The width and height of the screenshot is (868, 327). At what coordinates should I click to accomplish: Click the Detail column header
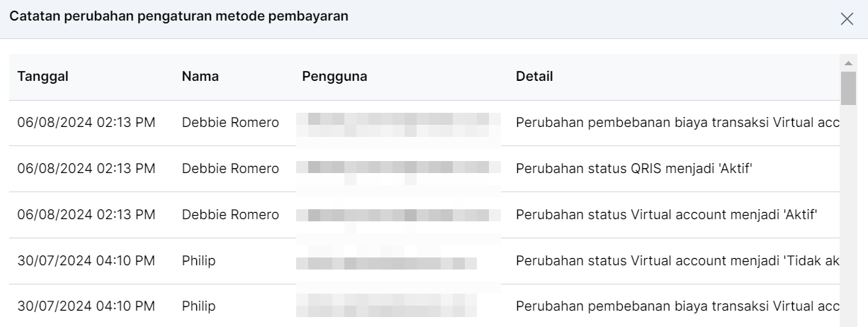point(534,77)
